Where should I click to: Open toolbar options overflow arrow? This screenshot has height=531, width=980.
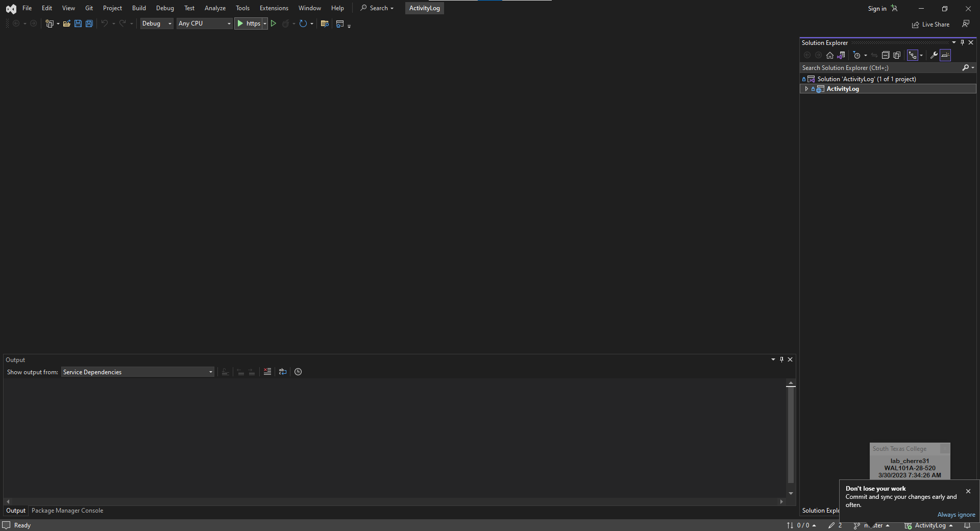click(349, 26)
